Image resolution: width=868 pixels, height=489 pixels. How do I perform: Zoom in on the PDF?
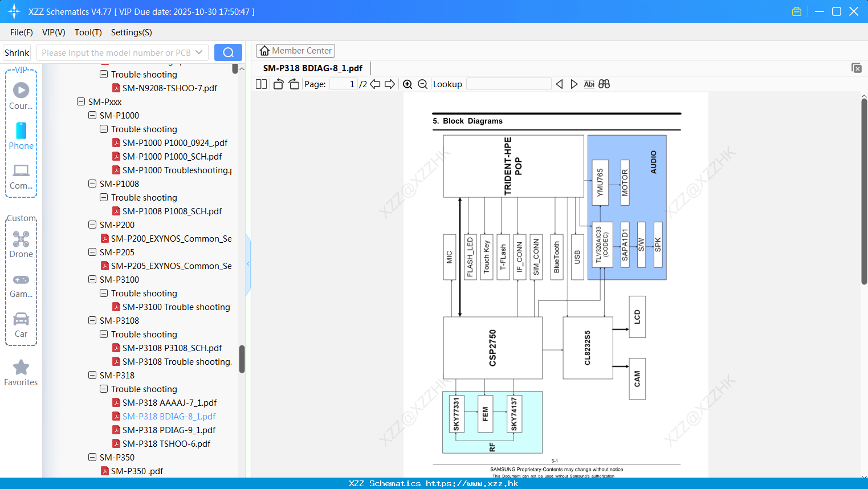tap(407, 84)
